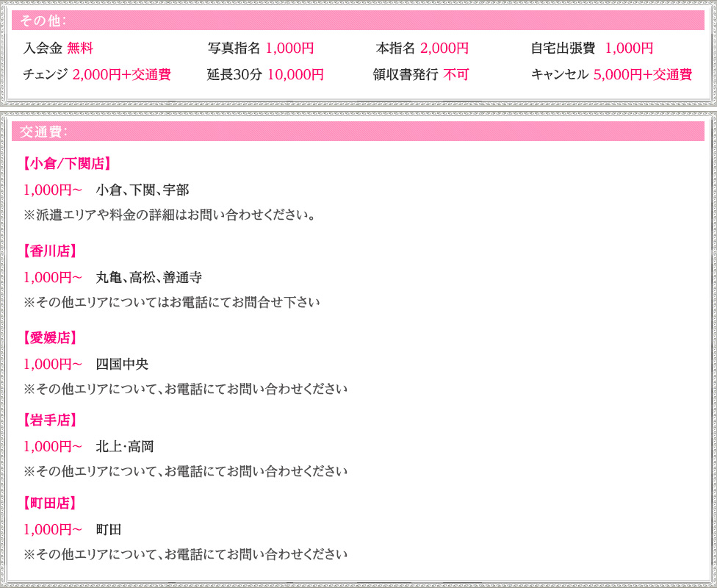717x588 pixels.
Task: Select the 【香川店】 store heading
Action: pos(50,251)
